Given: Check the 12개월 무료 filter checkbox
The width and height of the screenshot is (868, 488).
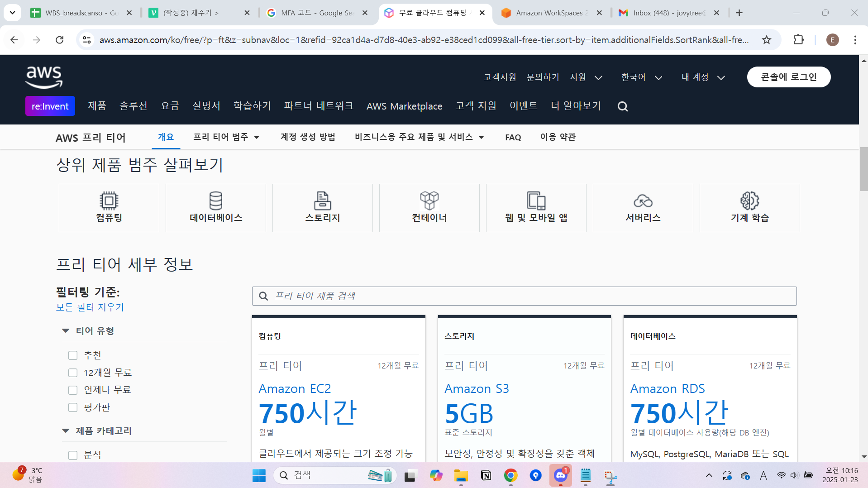Looking at the screenshot, I should (x=73, y=373).
